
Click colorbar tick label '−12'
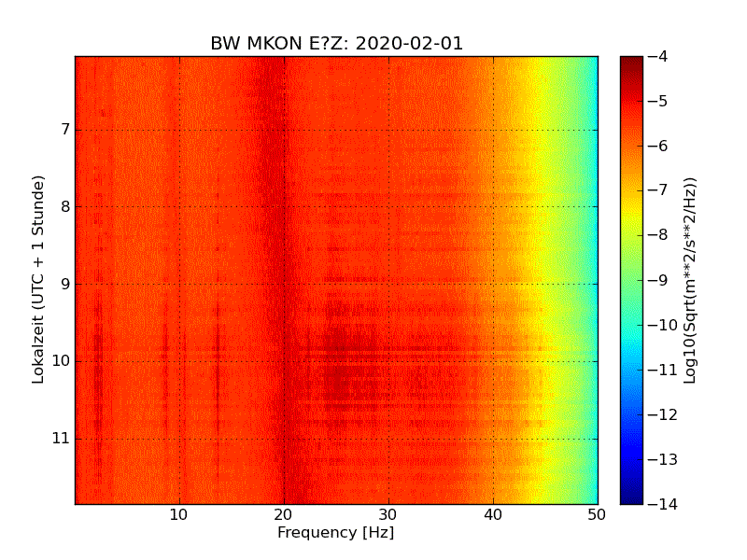click(x=662, y=414)
